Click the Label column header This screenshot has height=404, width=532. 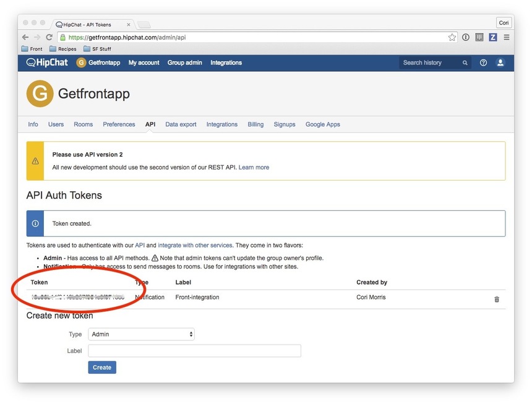(183, 282)
